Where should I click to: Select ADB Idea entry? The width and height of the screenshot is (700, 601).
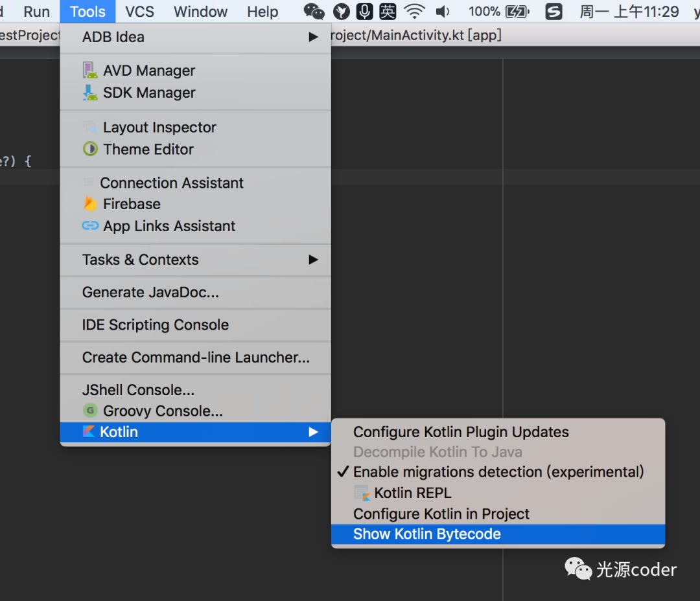pos(196,36)
